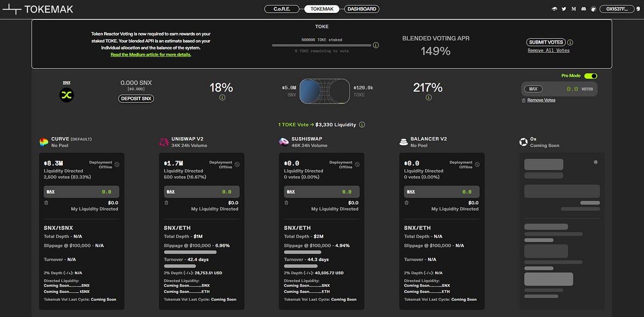Screen dimensions: 644x317
Task: Click the Balancer V2 logo
Action: click(x=404, y=142)
